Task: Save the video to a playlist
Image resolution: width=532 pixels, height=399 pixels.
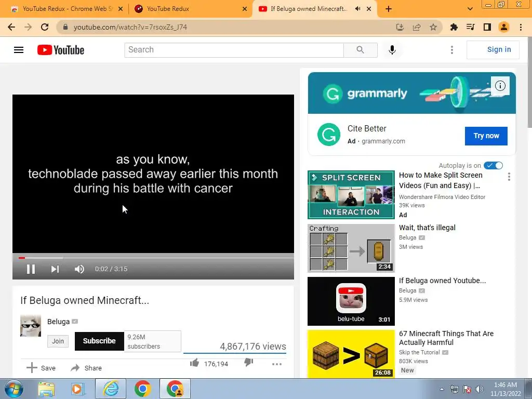Action: [41, 368]
